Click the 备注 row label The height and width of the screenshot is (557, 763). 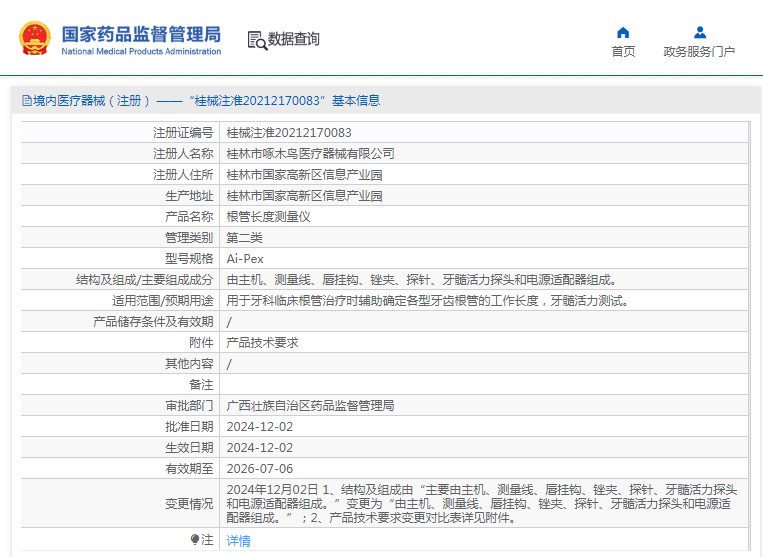click(x=201, y=384)
